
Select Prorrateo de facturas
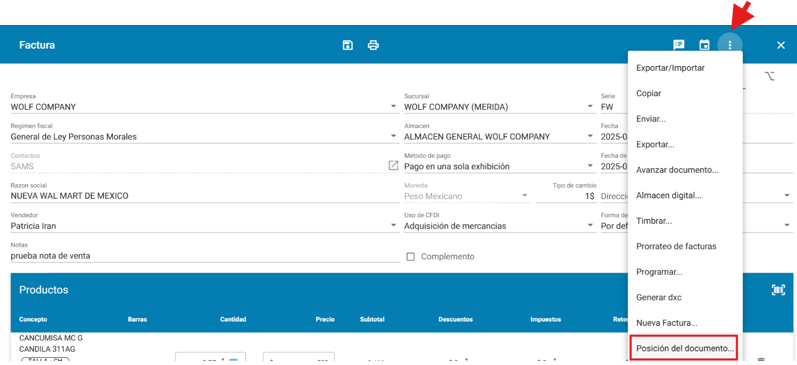[x=685, y=246]
